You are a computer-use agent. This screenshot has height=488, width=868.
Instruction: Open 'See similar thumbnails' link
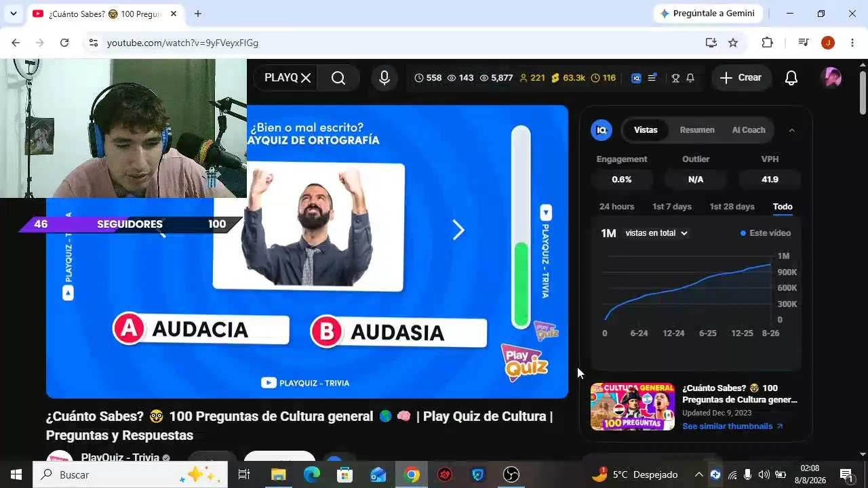pyautogui.click(x=732, y=426)
